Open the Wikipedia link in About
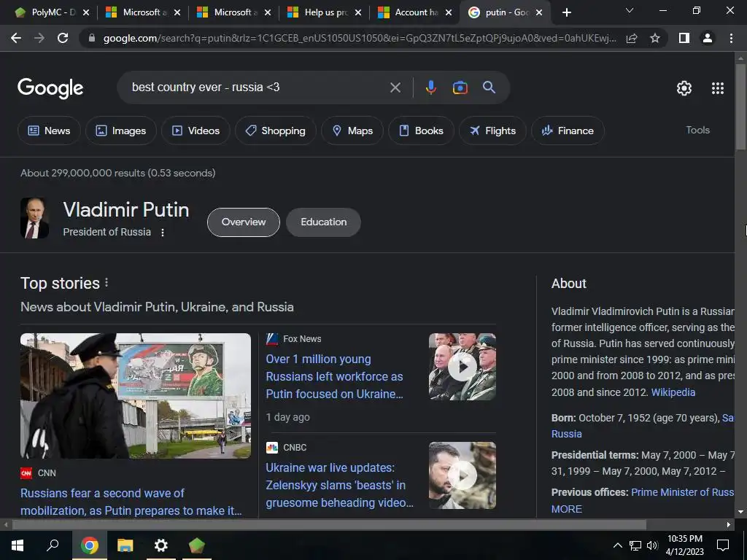The height and width of the screenshot is (560, 747). 673,392
